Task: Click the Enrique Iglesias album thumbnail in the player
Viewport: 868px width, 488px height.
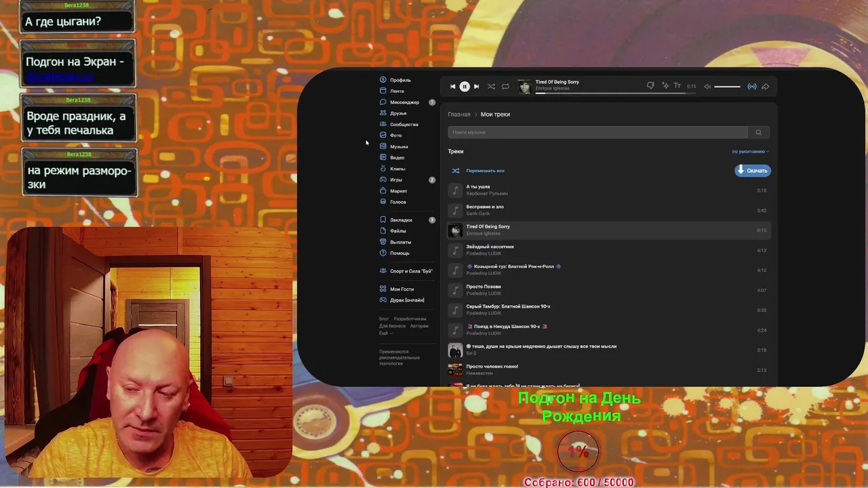Action: tap(524, 87)
